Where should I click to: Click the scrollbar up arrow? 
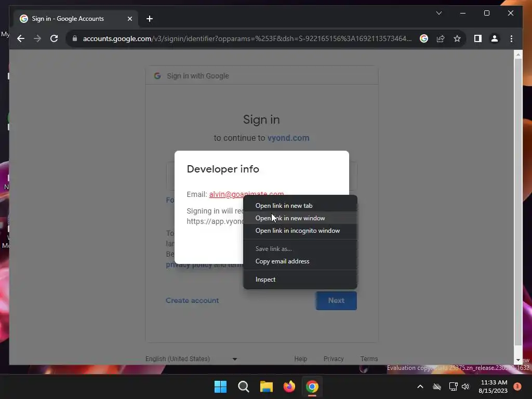[x=518, y=54]
